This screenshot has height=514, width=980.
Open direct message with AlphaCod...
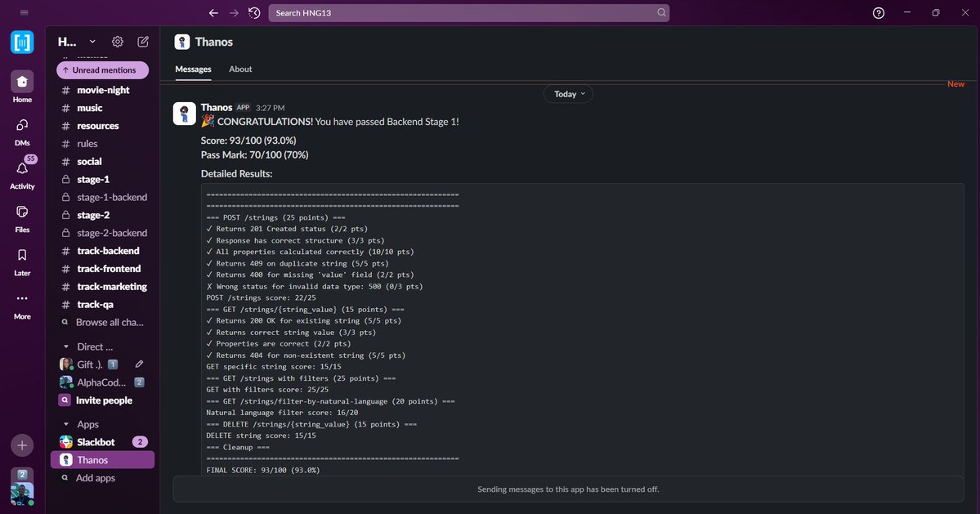102,382
